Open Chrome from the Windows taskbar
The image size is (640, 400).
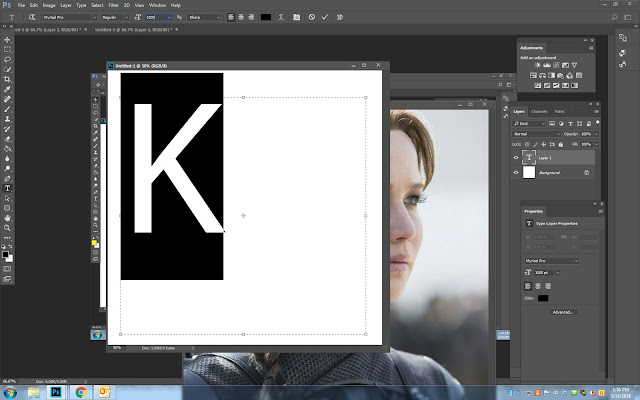(x=80, y=392)
